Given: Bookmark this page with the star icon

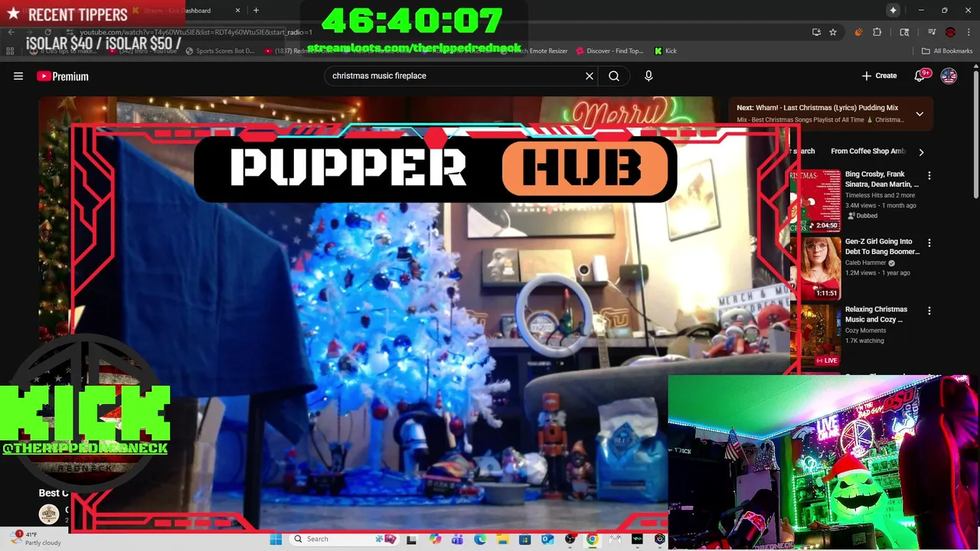Looking at the screenshot, I should (833, 32).
